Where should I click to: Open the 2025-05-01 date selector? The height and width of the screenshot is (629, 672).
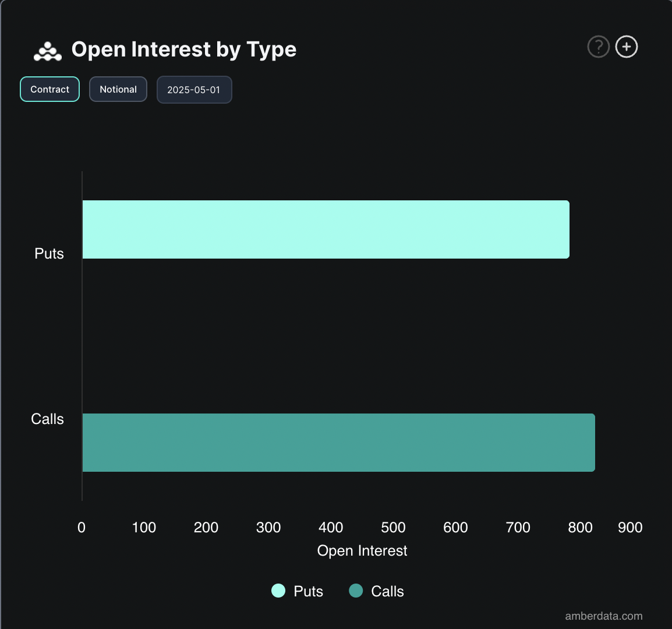pos(194,89)
